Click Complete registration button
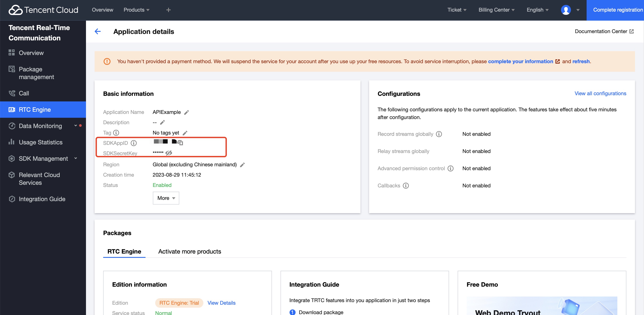The width and height of the screenshot is (644, 315). [x=615, y=10]
